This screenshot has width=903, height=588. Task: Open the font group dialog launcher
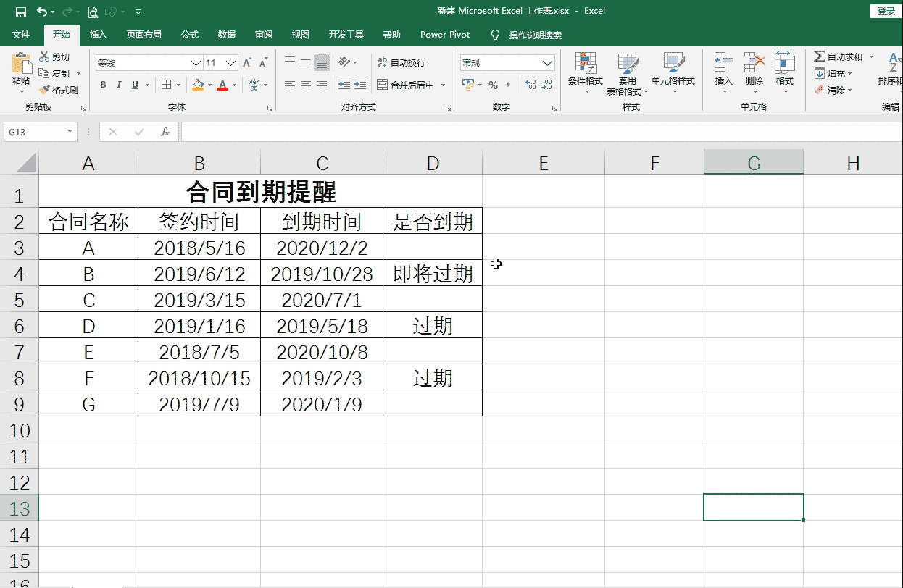pyautogui.click(x=270, y=108)
